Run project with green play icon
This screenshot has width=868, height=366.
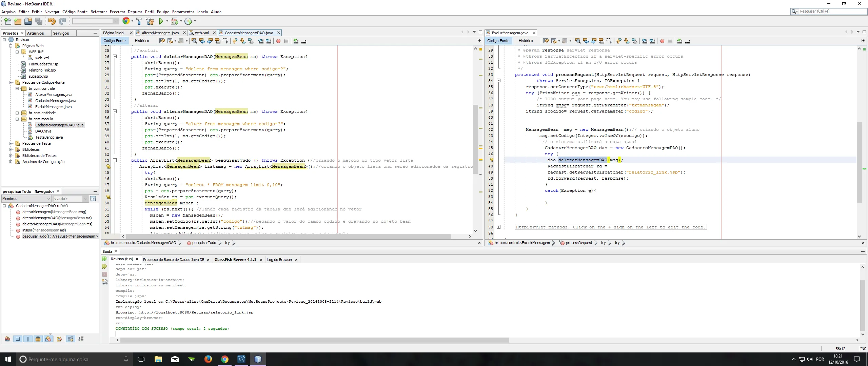[161, 21]
